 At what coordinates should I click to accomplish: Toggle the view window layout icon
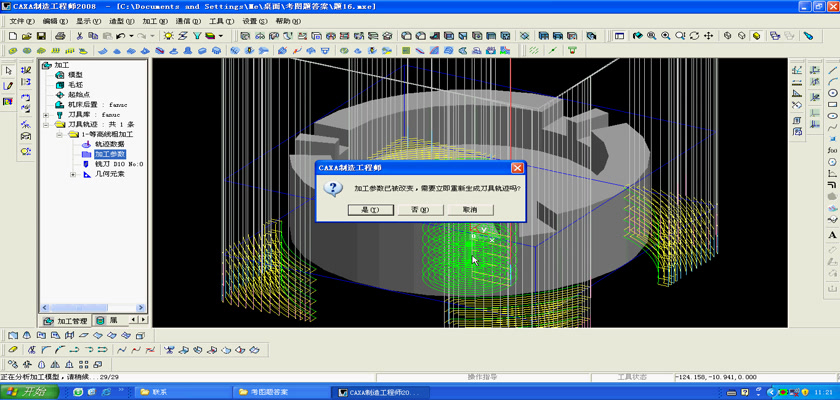click(619, 36)
